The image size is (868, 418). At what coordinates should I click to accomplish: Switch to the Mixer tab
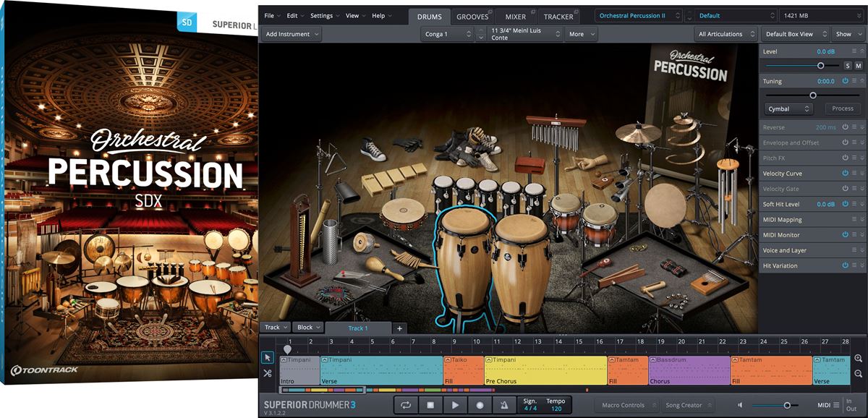coord(516,16)
